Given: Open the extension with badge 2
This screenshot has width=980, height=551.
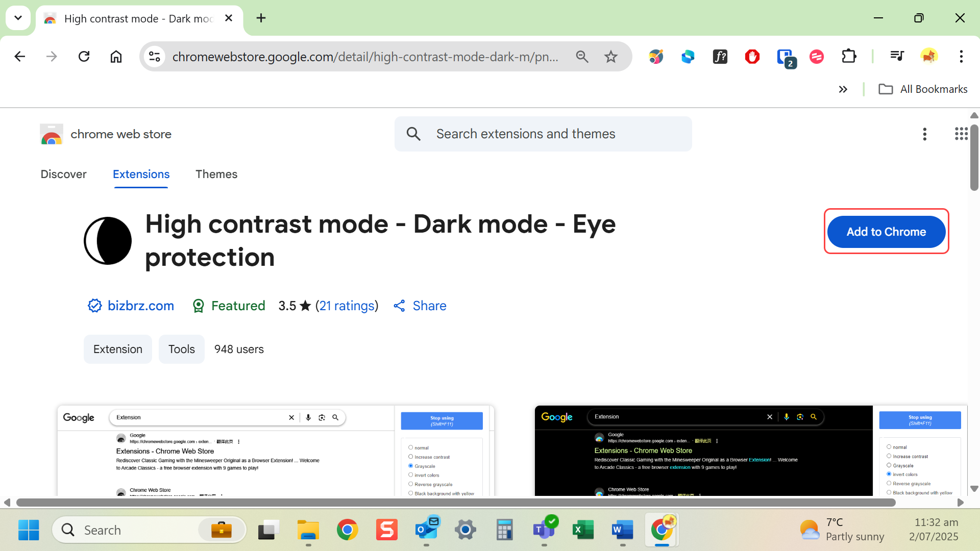Looking at the screenshot, I should click(786, 58).
